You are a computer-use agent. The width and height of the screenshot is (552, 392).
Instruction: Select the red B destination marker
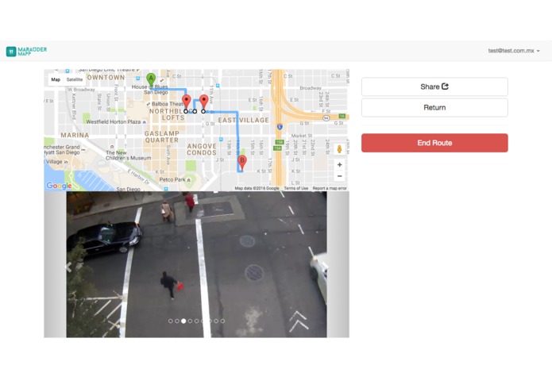[242, 163]
